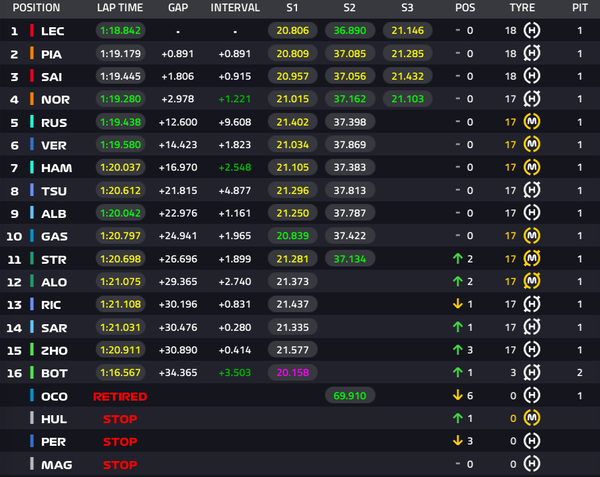Image resolution: width=600 pixels, height=477 pixels.
Task: Click HAM's green interval +2.548
Action: (235, 168)
